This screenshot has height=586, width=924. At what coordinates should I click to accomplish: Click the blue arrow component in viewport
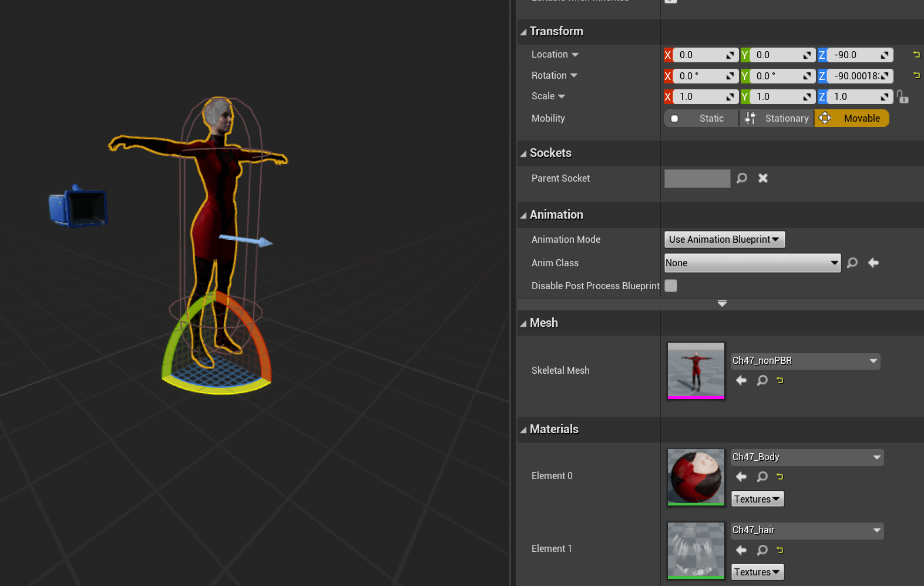click(246, 240)
